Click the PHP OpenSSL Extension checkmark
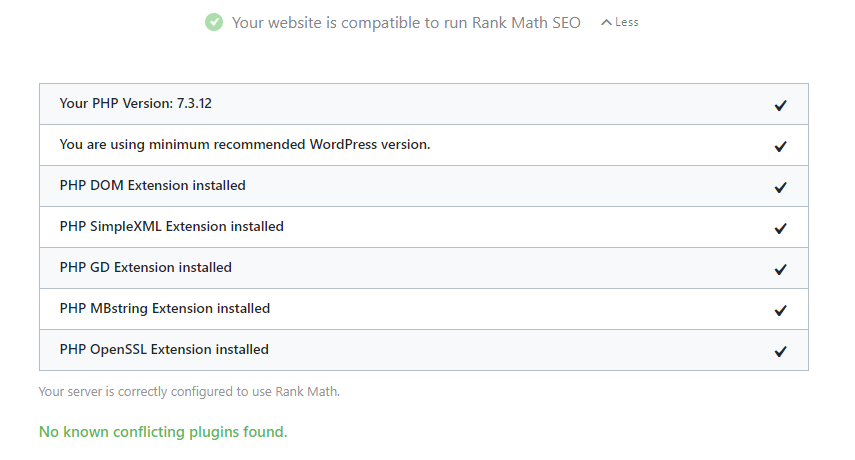The image size is (855, 460). [780, 351]
